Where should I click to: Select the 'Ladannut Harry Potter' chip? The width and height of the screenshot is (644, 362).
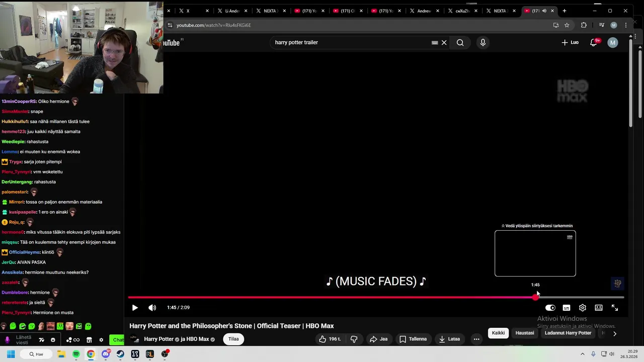[x=568, y=333]
